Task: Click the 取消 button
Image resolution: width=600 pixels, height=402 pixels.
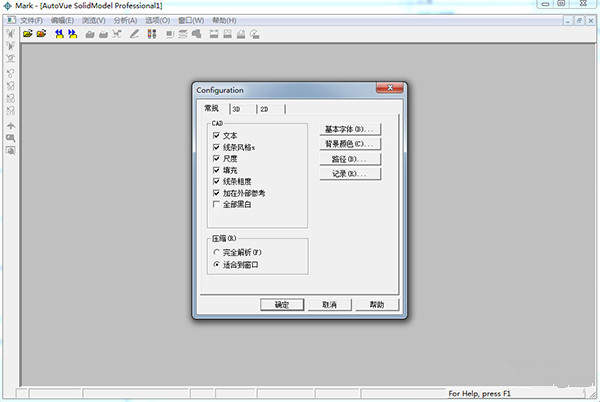Action: [329, 305]
